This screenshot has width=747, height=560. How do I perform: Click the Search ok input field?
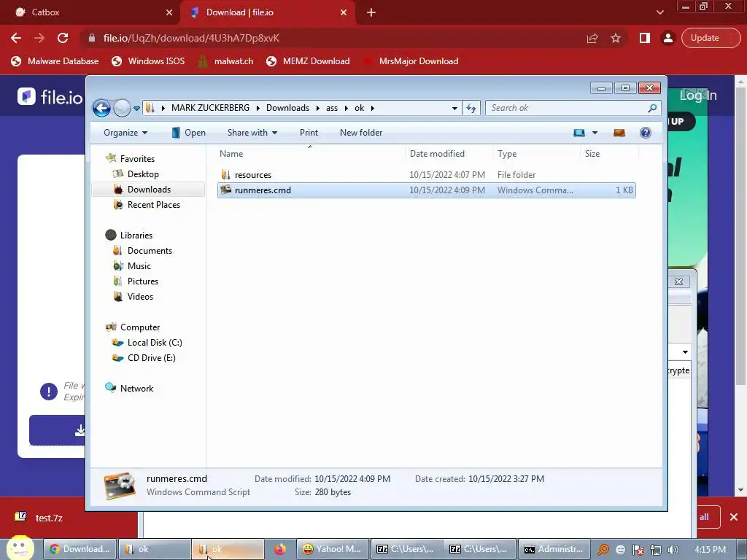pyautogui.click(x=567, y=108)
